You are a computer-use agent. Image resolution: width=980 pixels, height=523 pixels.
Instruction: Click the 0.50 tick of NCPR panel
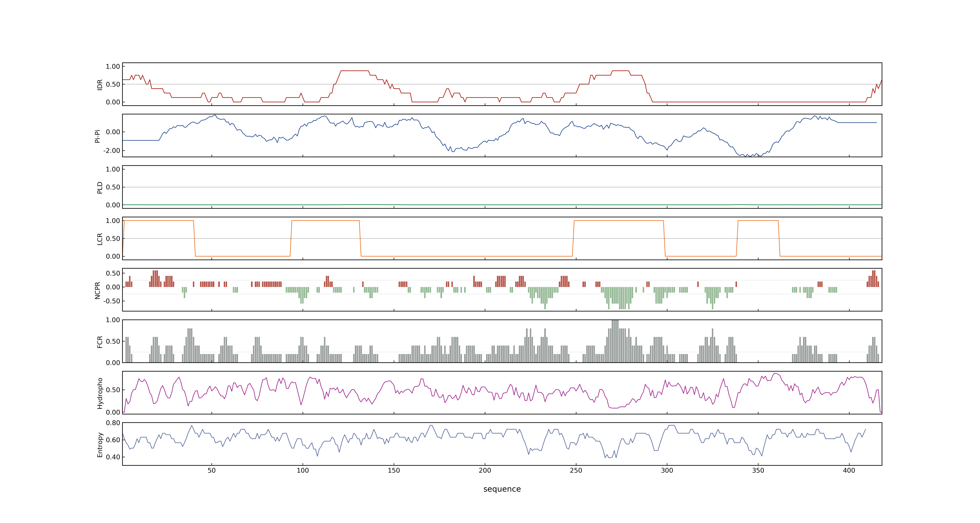tap(113, 273)
